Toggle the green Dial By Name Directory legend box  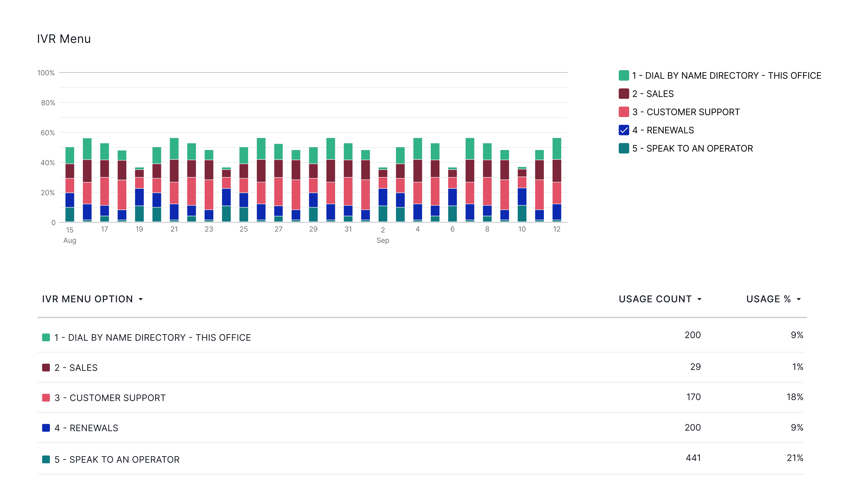coord(624,76)
